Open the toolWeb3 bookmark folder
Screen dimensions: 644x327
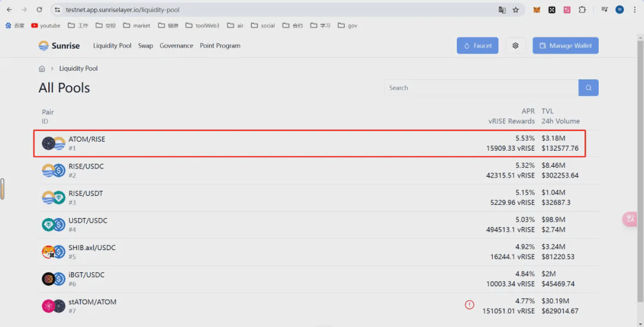[x=203, y=26]
